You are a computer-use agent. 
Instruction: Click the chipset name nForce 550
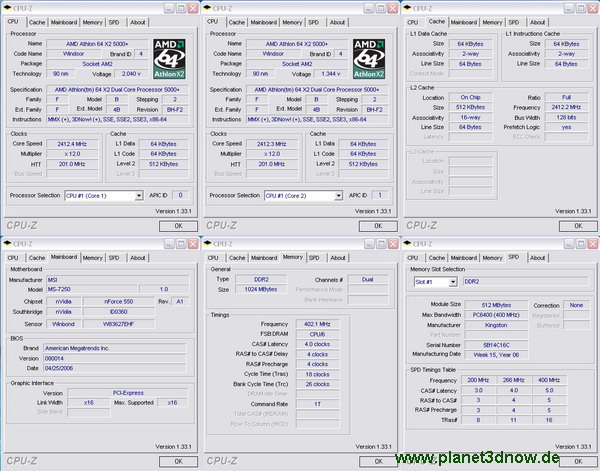point(119,302)
